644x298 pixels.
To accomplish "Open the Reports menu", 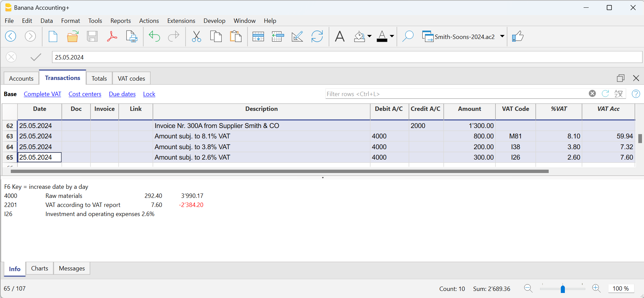I will pyautogui.click(x=120, y=21).
